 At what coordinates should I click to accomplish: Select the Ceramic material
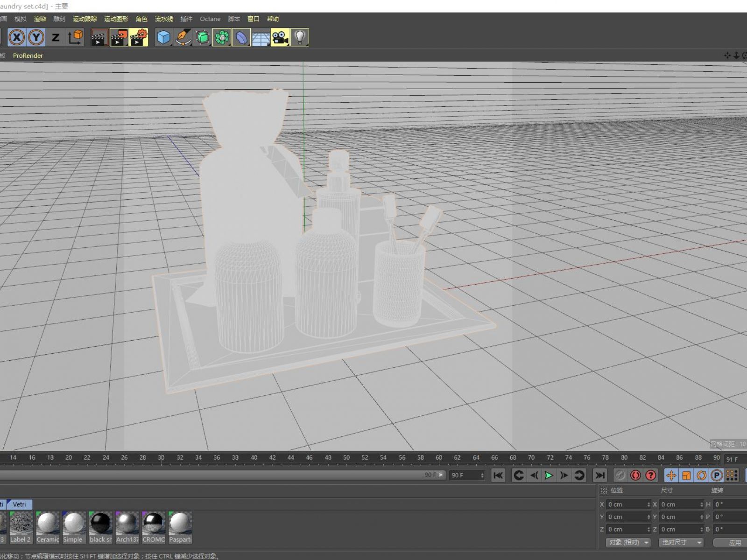pyautogui.click(x=48, y=527)
